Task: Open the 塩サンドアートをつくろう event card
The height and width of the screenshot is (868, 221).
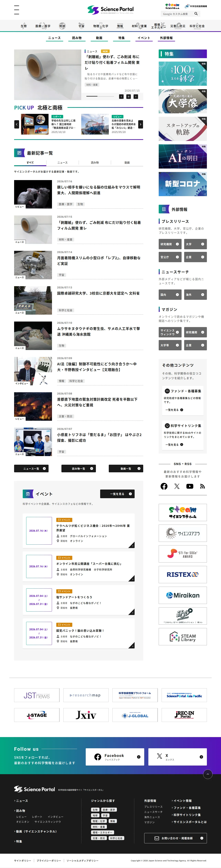Action: pos(79,600)
